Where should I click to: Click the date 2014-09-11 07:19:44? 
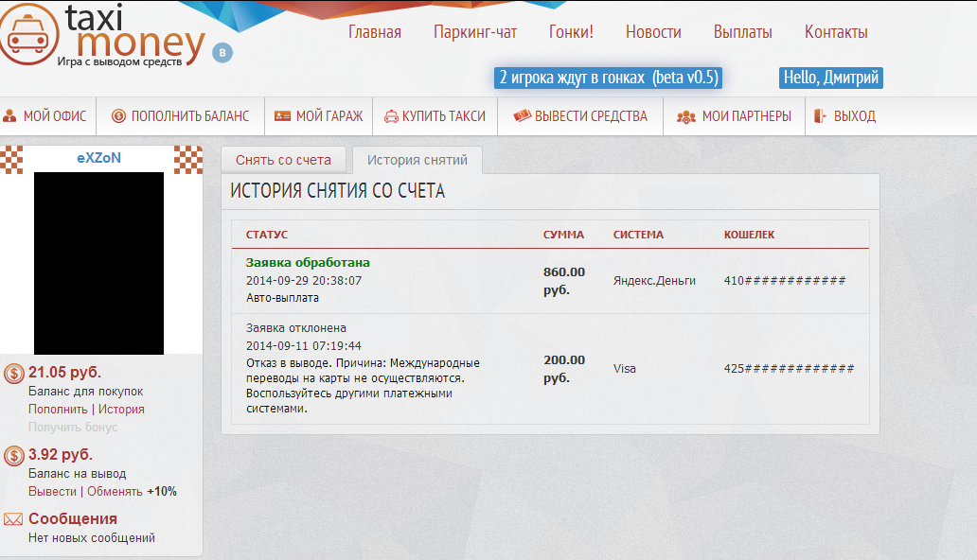coord(304,345)
